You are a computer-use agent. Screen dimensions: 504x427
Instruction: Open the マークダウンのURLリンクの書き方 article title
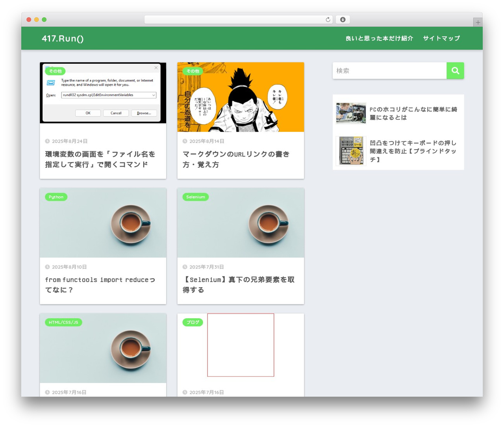pos(236,159)
